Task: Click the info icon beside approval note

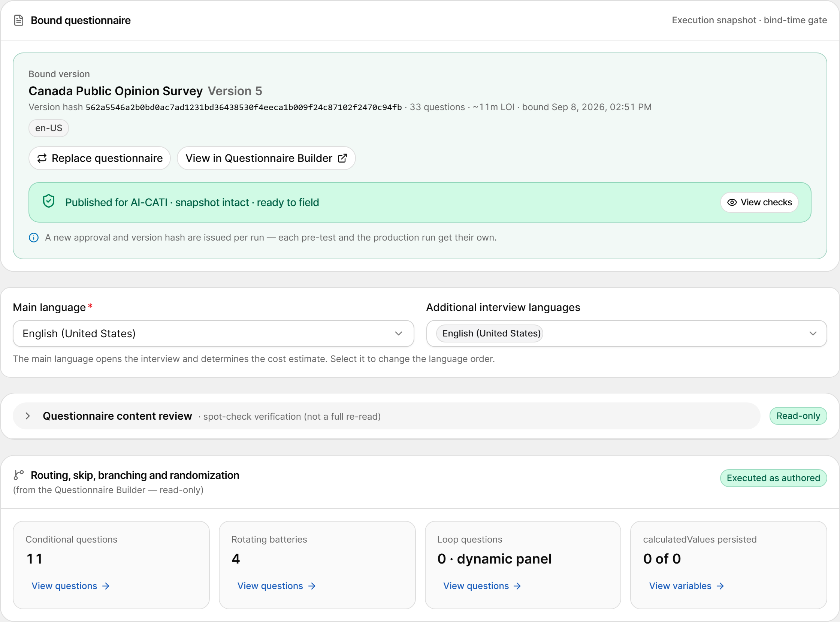Action: [x=33, y=238]
